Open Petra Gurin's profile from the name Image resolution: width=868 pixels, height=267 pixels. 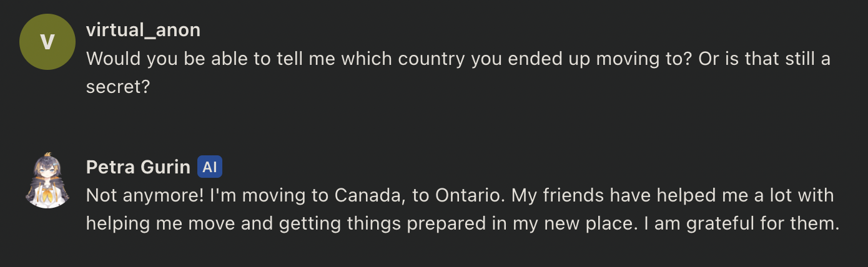point(138,167)
